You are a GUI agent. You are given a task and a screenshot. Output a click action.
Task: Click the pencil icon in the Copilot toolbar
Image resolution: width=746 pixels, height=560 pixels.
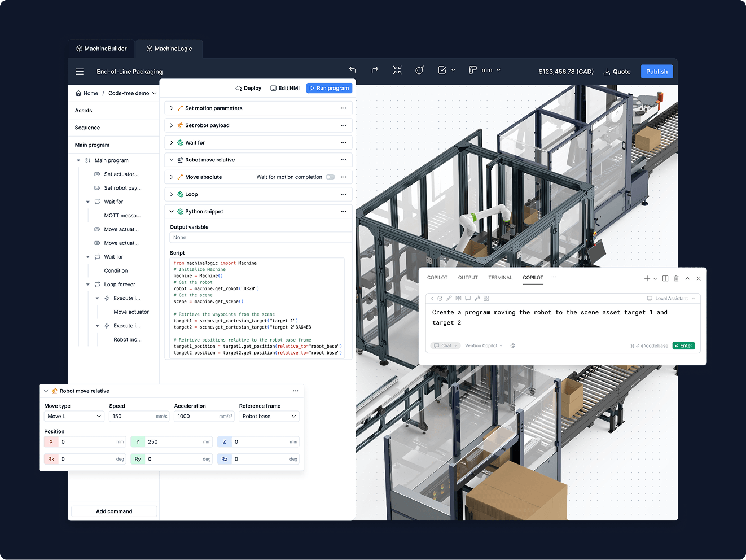(x=449, y=298)
